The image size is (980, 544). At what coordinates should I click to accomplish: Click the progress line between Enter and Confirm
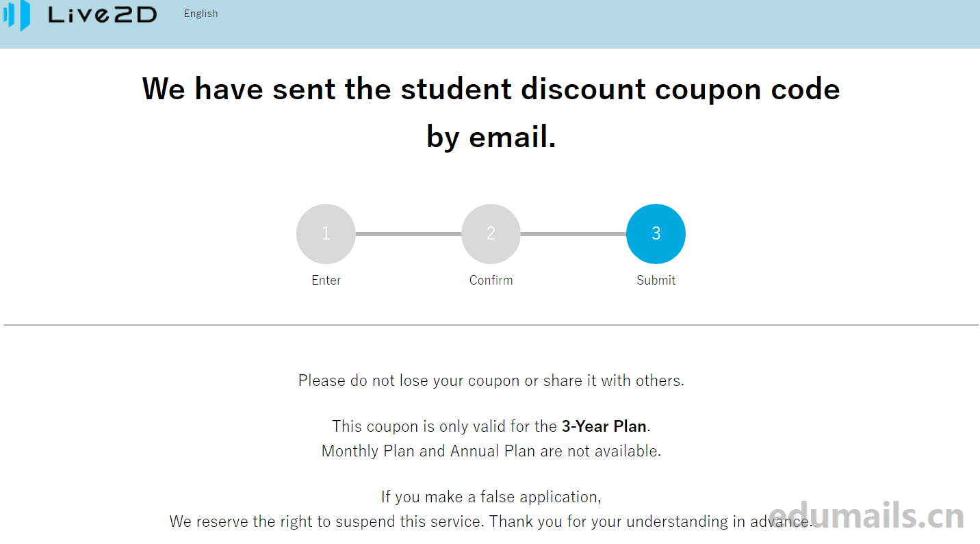pyautogui.click(x=409, y=233)
